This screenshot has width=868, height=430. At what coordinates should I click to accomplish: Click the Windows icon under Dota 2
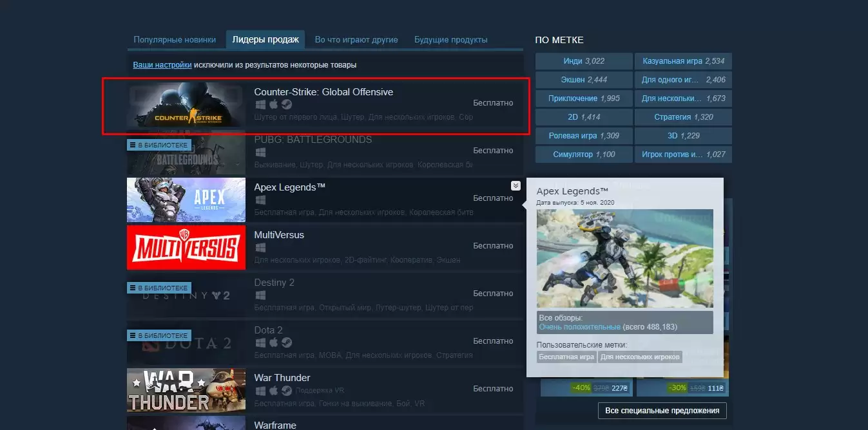260,343
